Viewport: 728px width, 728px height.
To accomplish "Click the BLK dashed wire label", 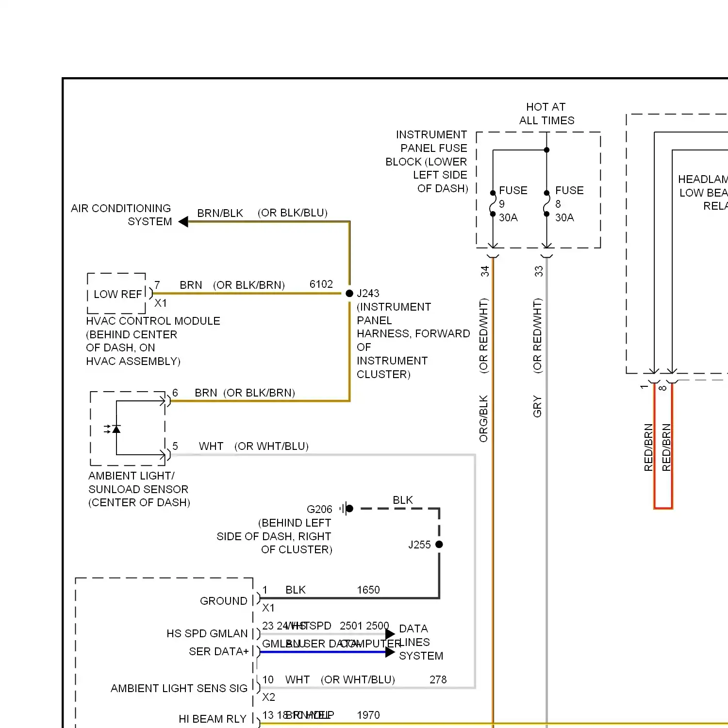I will (403, 500).
